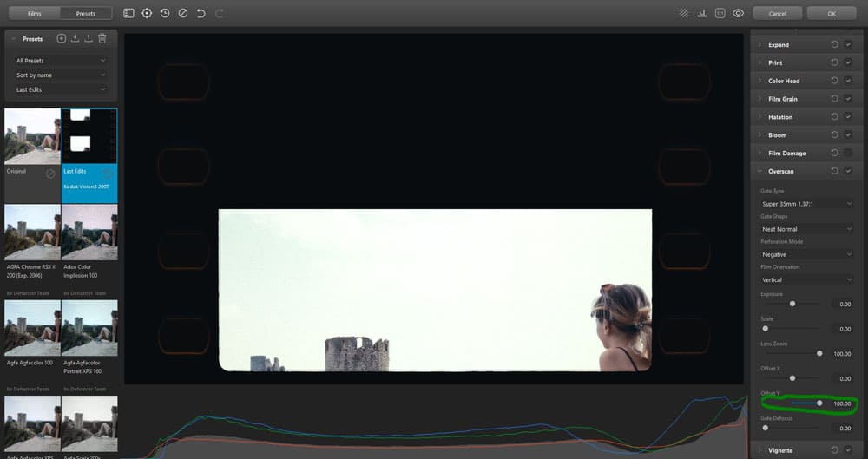Disable the Print checkbox
Viewport: 868px width, 459px height.
point(848,62)
